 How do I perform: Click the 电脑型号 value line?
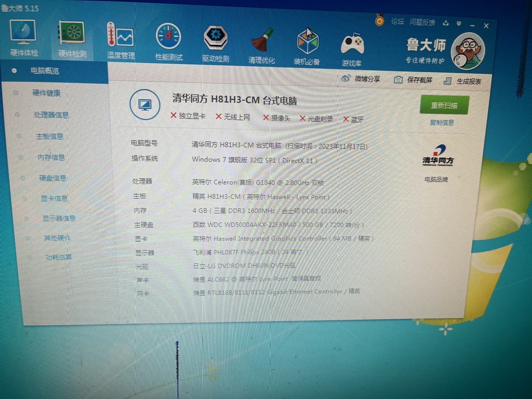[279, 145]
